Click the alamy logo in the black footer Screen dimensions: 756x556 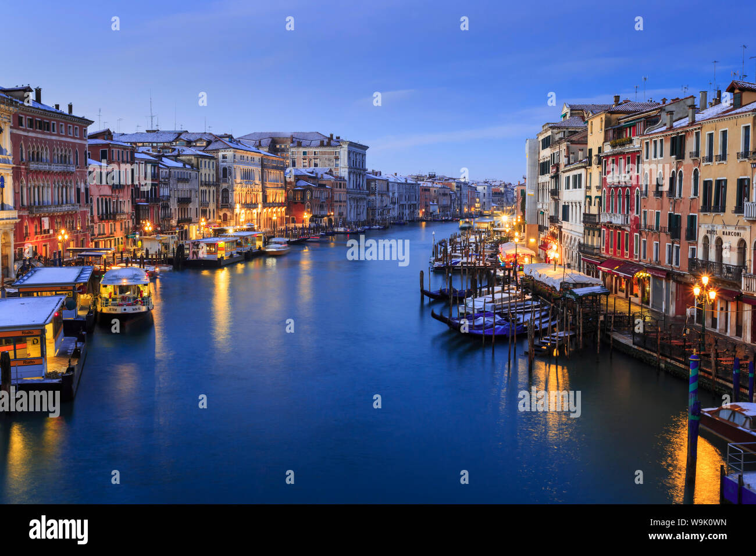(x=59, y=529)
